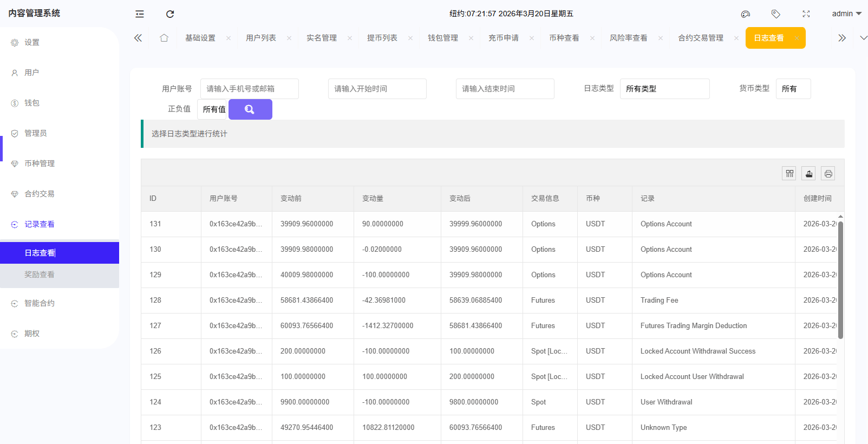Click the table vertical scrollbar
868x444 pixels.
pos(840,279)
